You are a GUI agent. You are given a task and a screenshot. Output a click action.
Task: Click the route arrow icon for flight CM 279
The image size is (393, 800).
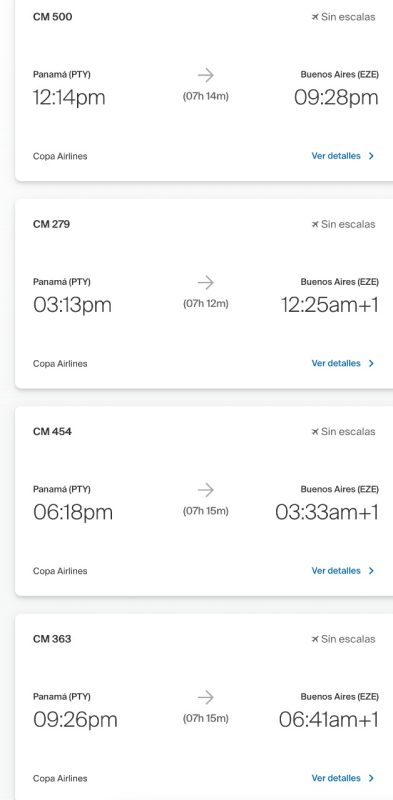click(x=206, y=283)
